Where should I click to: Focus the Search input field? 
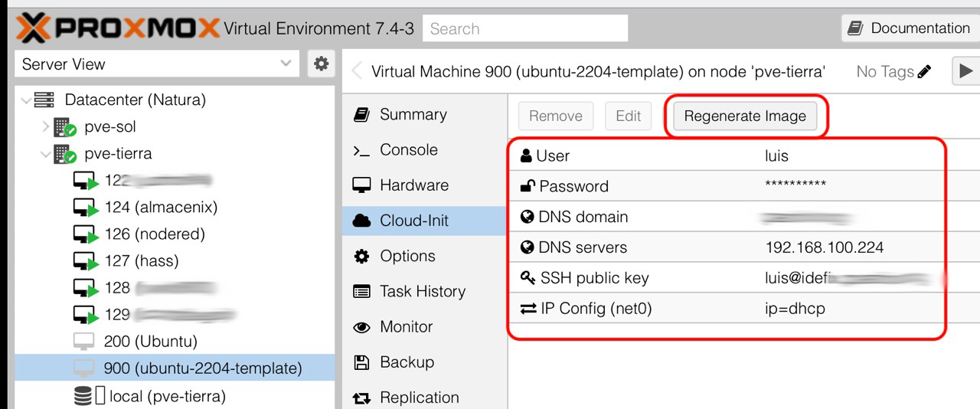pos(524,29)
